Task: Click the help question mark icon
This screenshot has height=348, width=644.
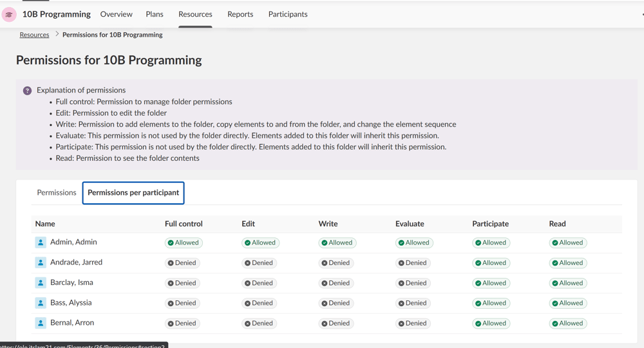Action: click(x=27, y=91)
